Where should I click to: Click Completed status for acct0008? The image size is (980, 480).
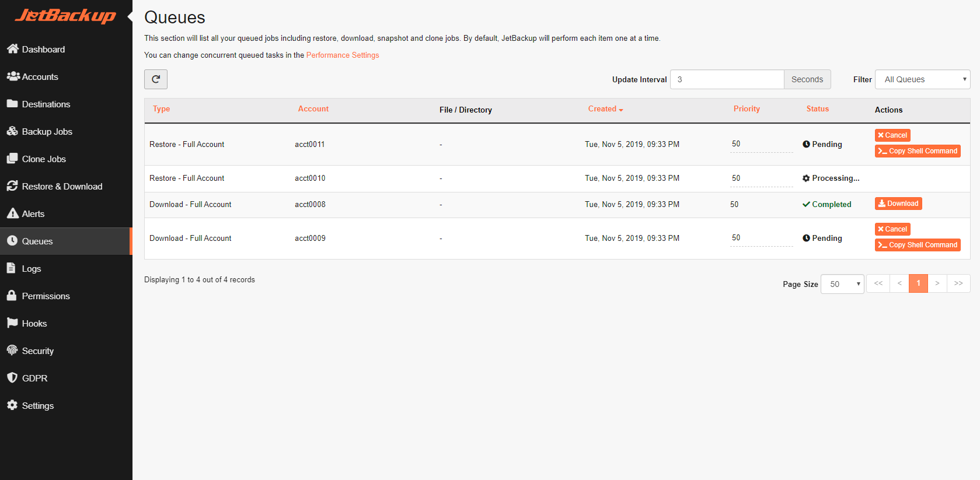coord(826,205)
